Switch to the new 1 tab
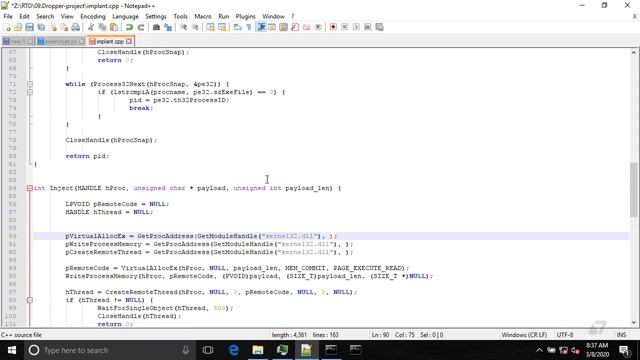This screenshot has height=360, width=640. tap(18, 42)
